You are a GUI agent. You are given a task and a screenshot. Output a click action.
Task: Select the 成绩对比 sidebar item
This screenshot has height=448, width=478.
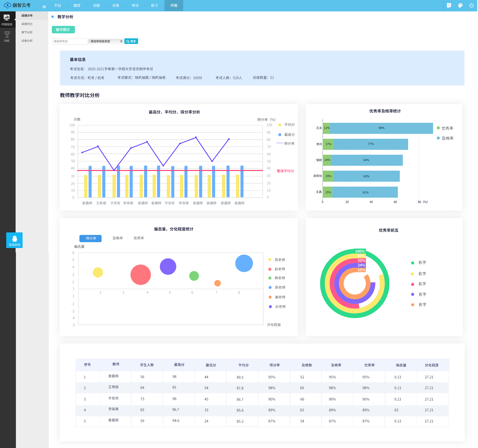click(x=27, y=24)
